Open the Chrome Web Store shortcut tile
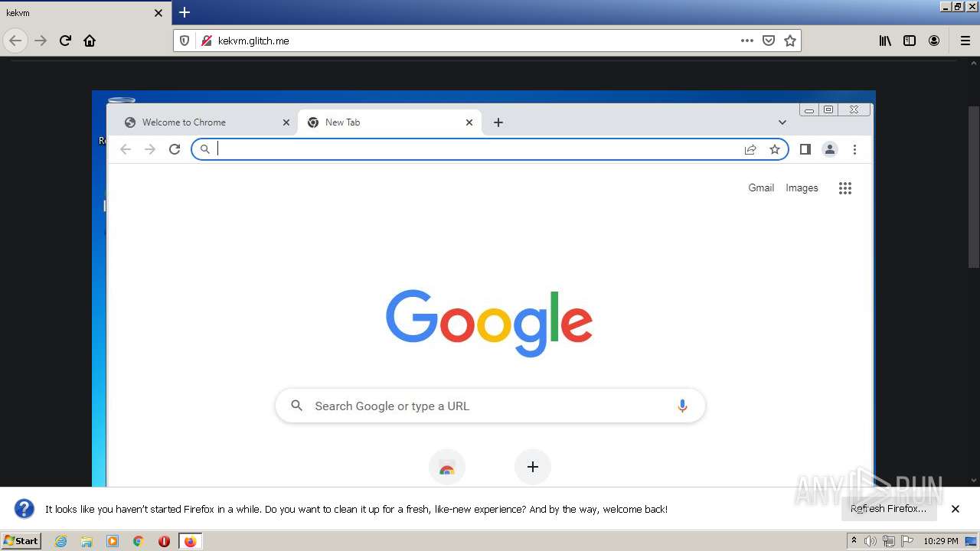This screenshot has height=551, width=980. pos(447,468)
